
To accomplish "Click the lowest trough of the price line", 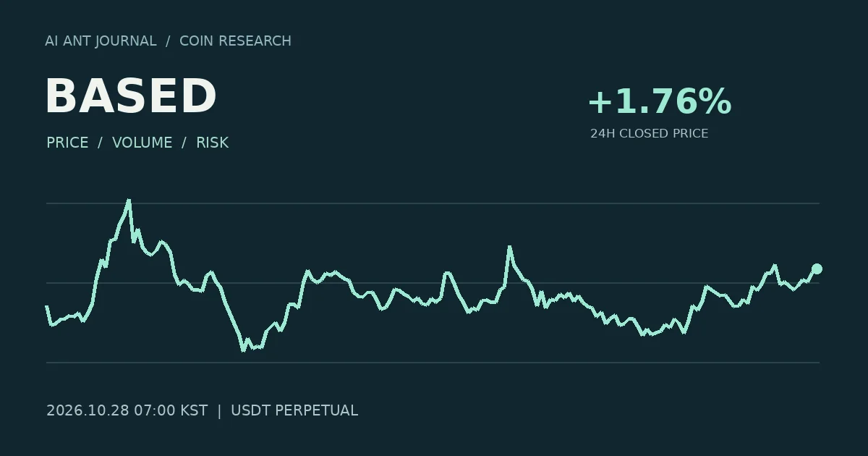I will [244, 350].
